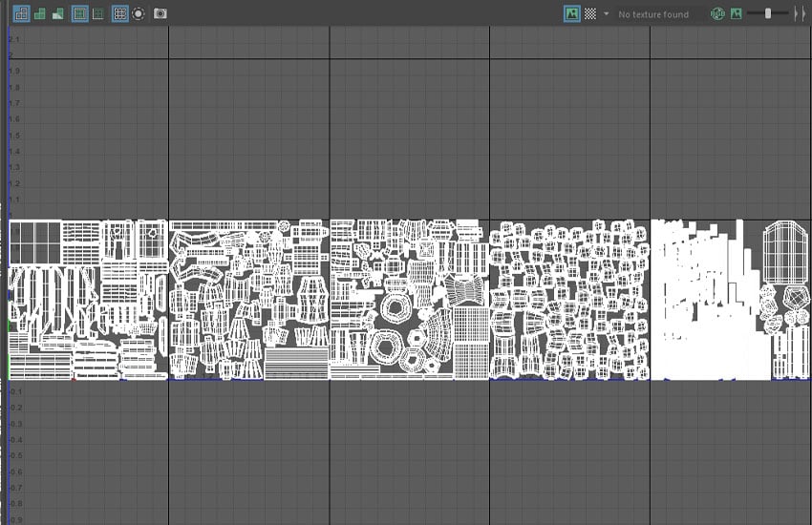Click the toolbar collapse arrows at right end
The image size is (812, 525).
coord(800,14)
